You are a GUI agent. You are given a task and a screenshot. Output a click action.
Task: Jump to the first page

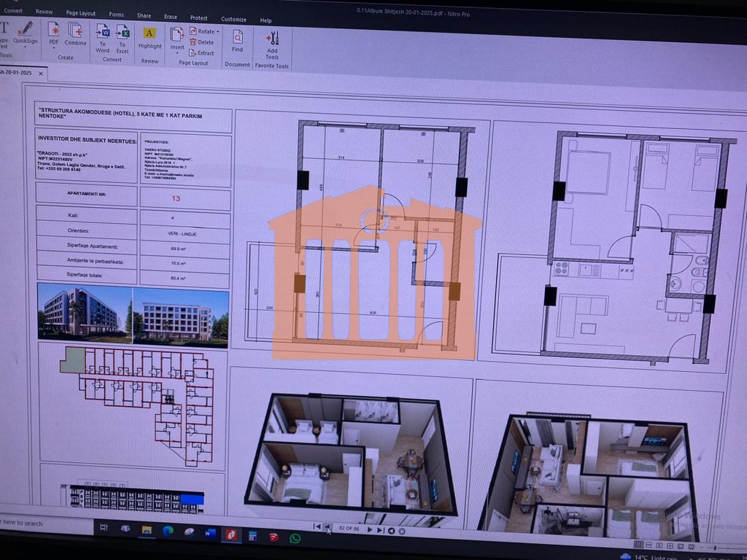(317, 526)
